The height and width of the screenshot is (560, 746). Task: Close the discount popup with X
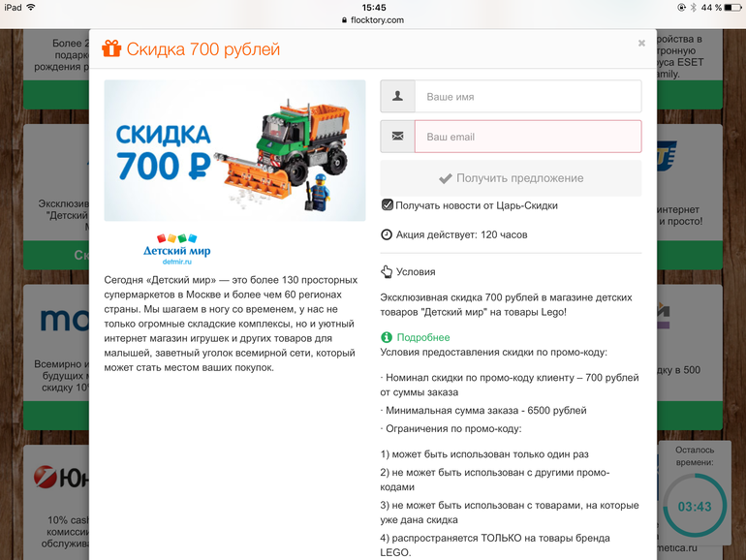pyautogui.click(x=641, y=44)
